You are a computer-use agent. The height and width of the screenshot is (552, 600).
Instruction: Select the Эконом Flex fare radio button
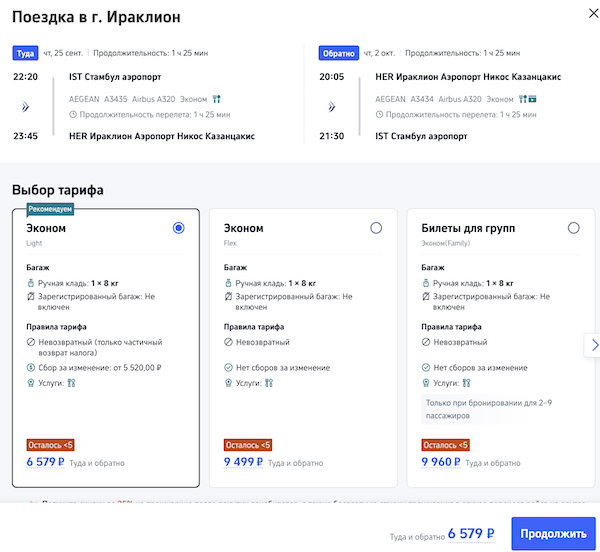pyautogui.click(x=376, y=228)
